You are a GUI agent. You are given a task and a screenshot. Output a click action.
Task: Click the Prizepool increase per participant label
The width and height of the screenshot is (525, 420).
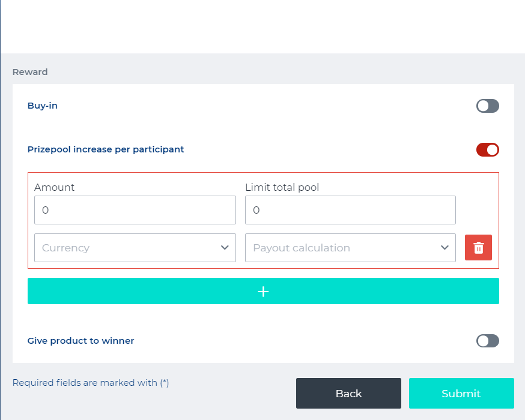(106, 149)
